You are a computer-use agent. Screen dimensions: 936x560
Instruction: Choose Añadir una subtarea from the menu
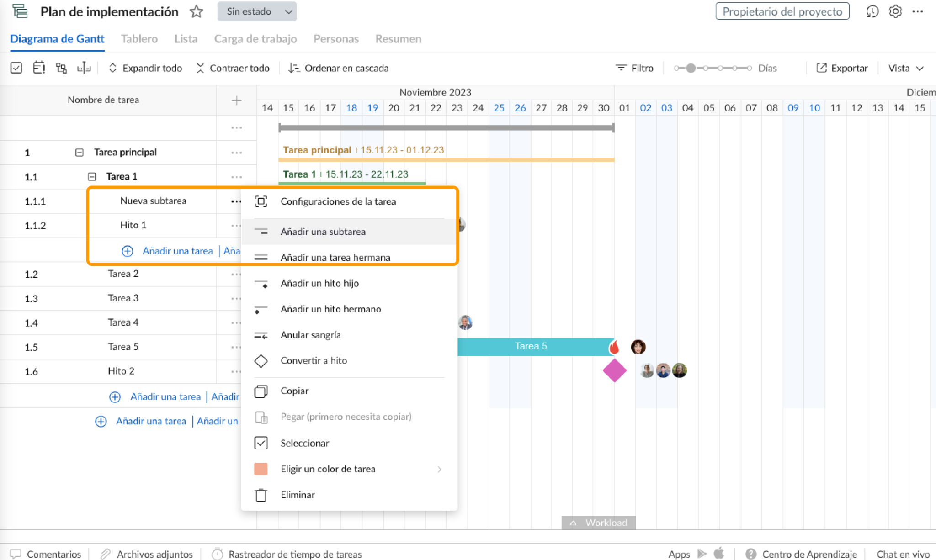pos(323,232)
